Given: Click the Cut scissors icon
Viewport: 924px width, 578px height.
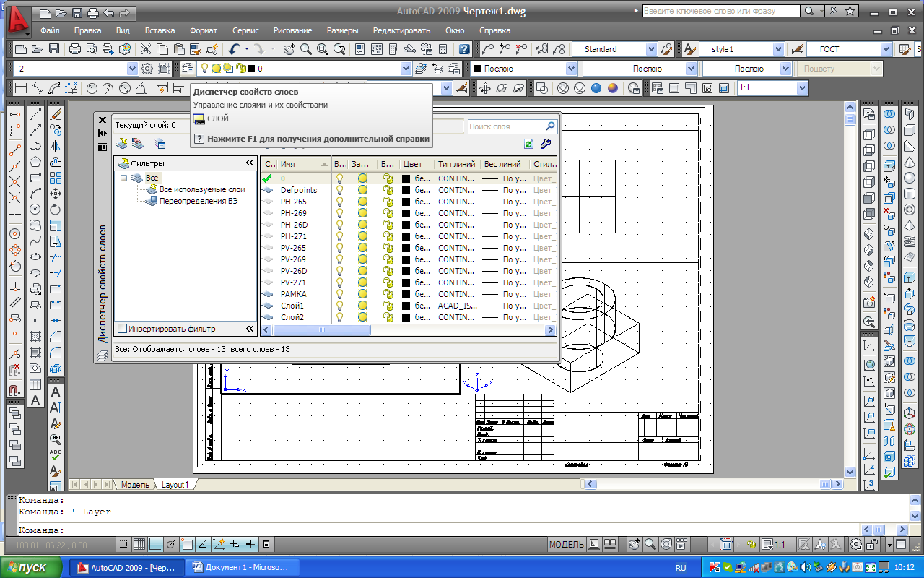Looking at the screenshot, I should 146,49.
